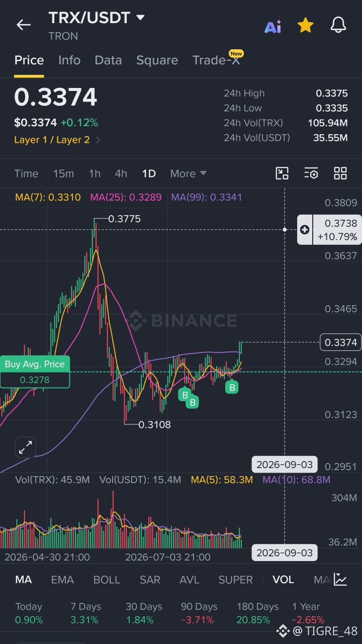Tap the 24h High value 0.3375
362x644 pixels.
tap(331, 94)
